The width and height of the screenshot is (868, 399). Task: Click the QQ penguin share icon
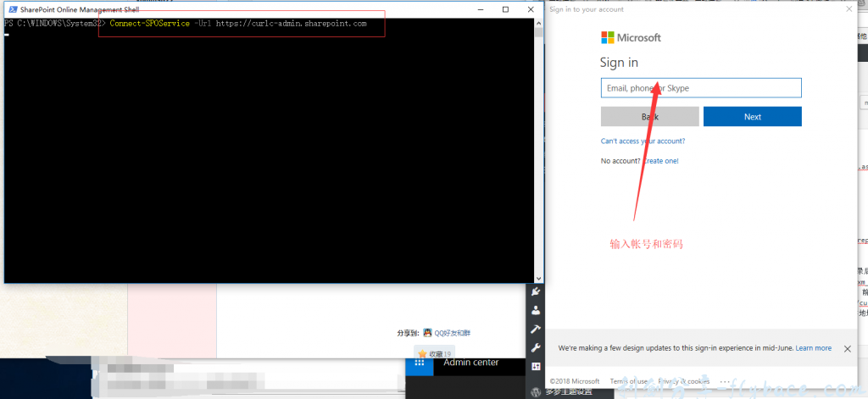click(428, 333)
